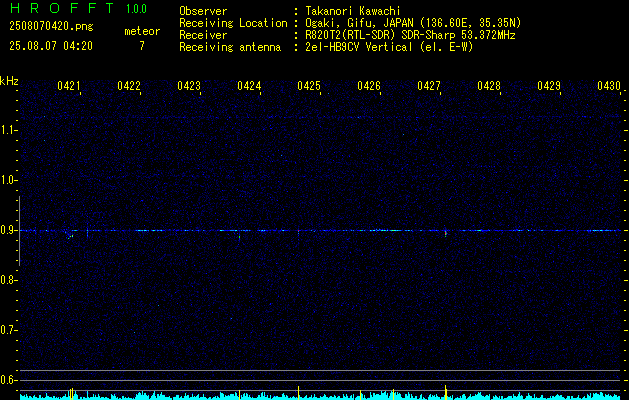629x400 pixels.
Task: Click the 0426 time axis label
Action: [x=369, y=85]
